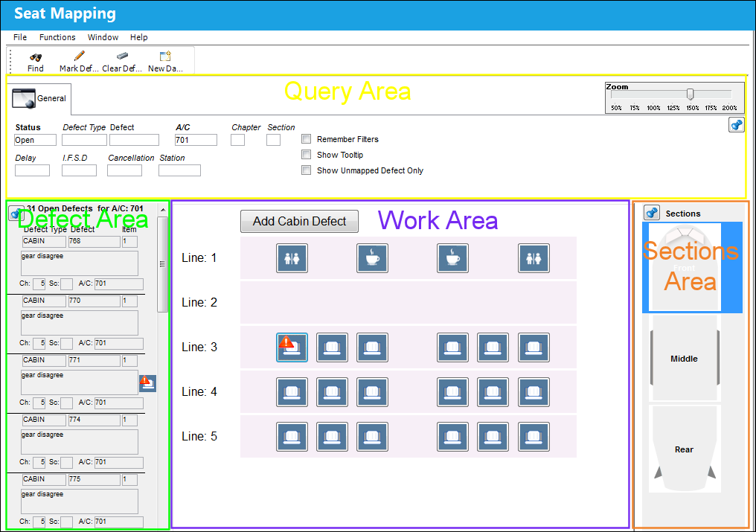Screen dimensions: 756x532
Task: Select the leftmost lavatory icon on Line 1
Action: point(292,258)
